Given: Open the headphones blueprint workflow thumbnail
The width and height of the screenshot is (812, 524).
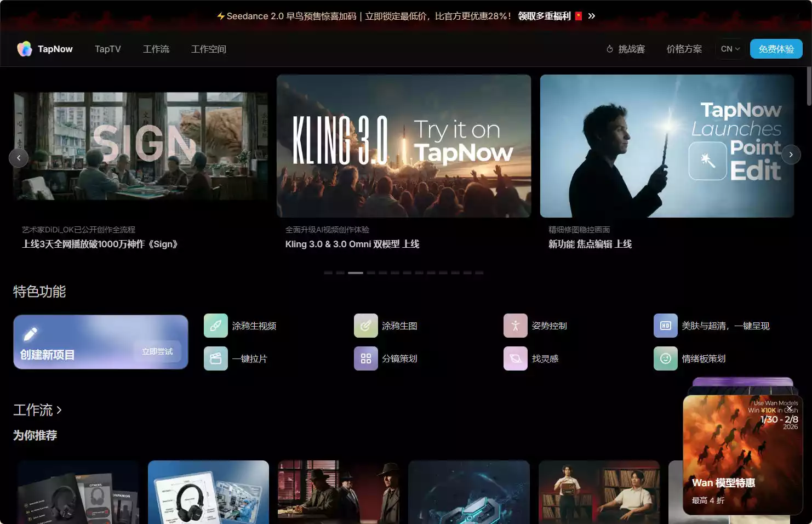Looking at the screenshot, I should 208,492.
